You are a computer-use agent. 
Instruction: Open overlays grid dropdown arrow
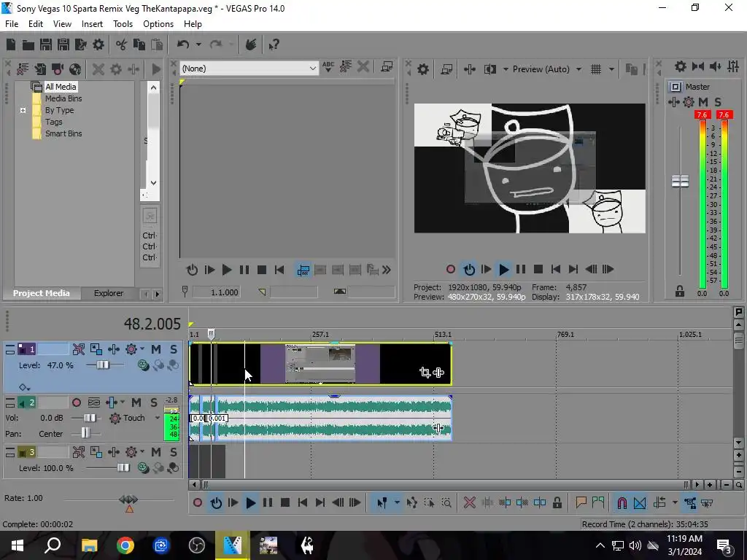point(611,69)
